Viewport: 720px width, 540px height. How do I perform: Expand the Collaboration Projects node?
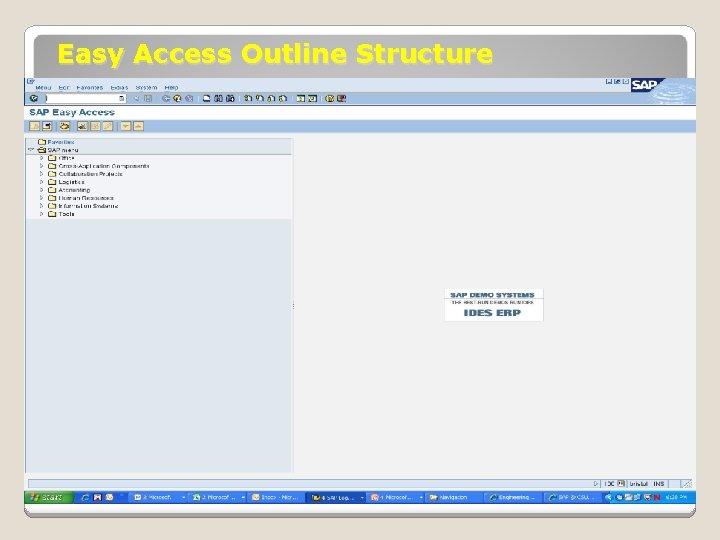point(41,174)
